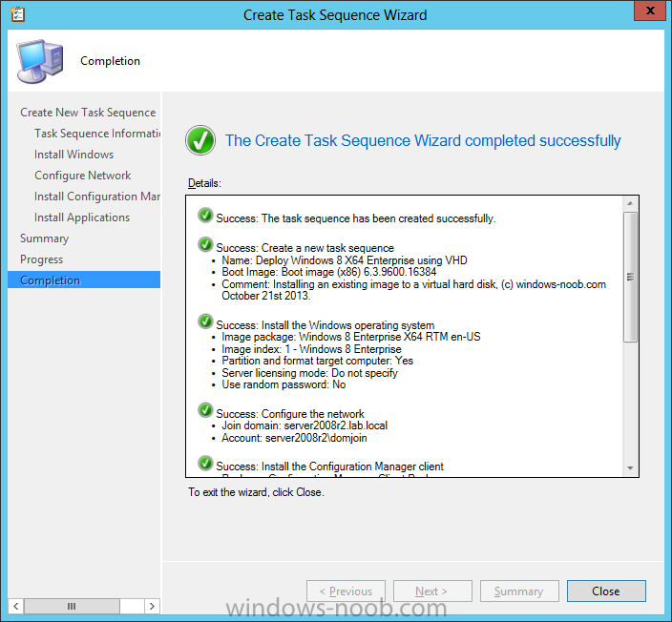Click 'Account: server2008r2\domjoin' line
The height and width of the screenshot is (622, 672).
click(294, 438)
